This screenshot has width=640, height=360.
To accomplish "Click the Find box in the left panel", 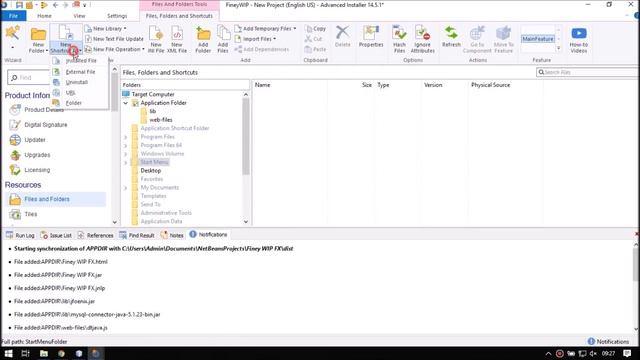I will [x=29, y=78].
